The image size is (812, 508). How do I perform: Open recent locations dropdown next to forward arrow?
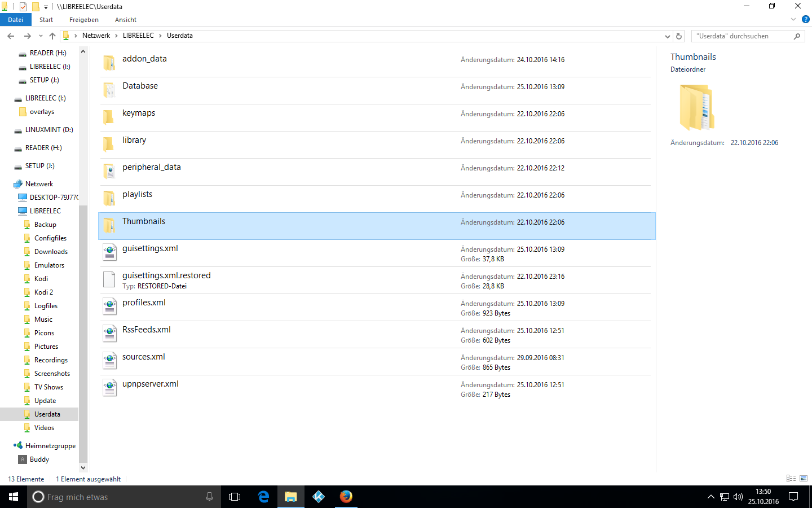(x=40, y=36)
